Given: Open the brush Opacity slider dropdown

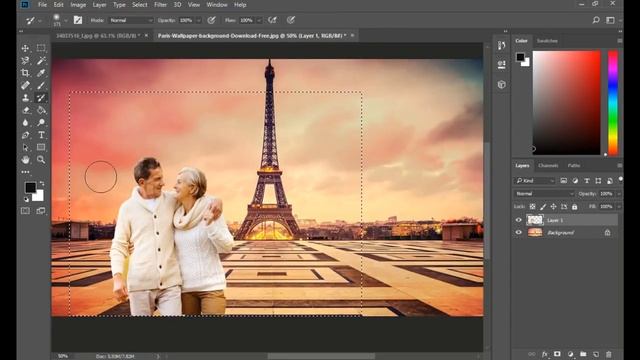Looking at the screenshot, I should 198,20.
